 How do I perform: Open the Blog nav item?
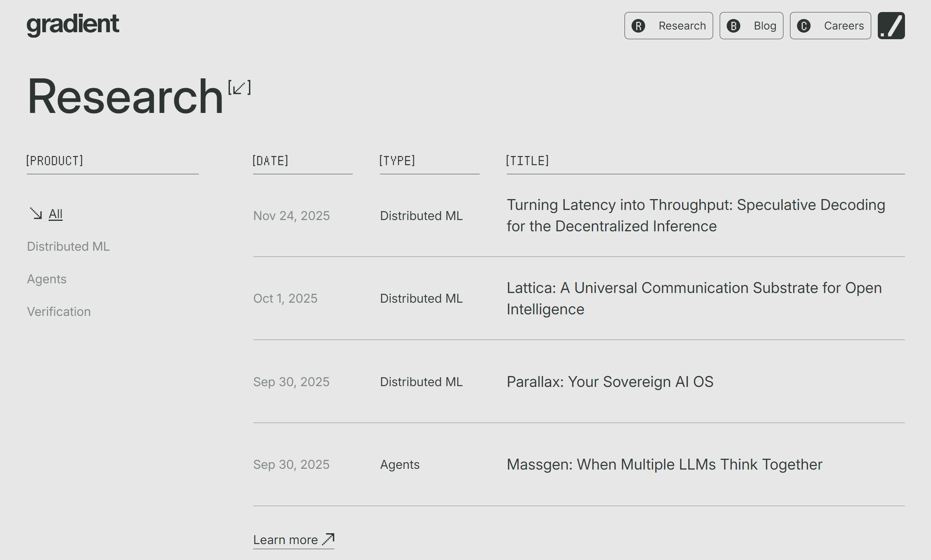[765, 26]
